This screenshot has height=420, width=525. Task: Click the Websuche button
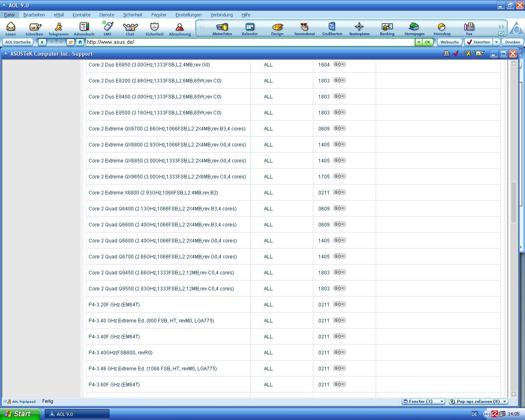point(450,42)
